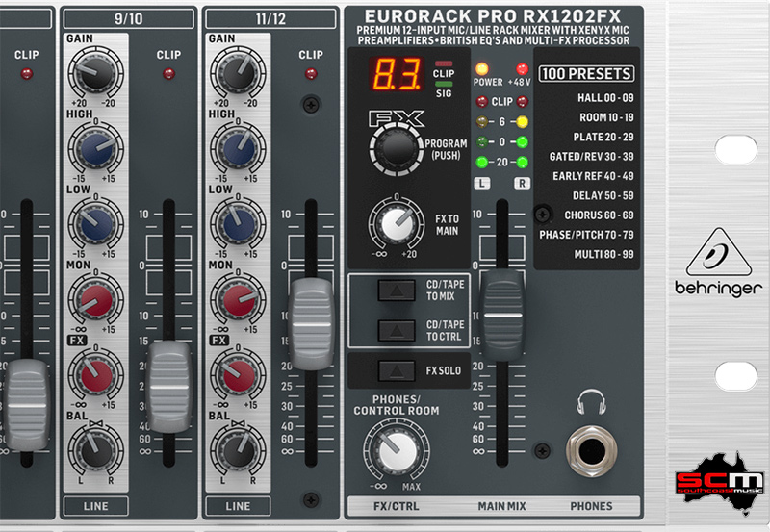Click the channel 9/10 HIGH EQ knob
Viewport: 770px width, 532px height.
point(95,149)
